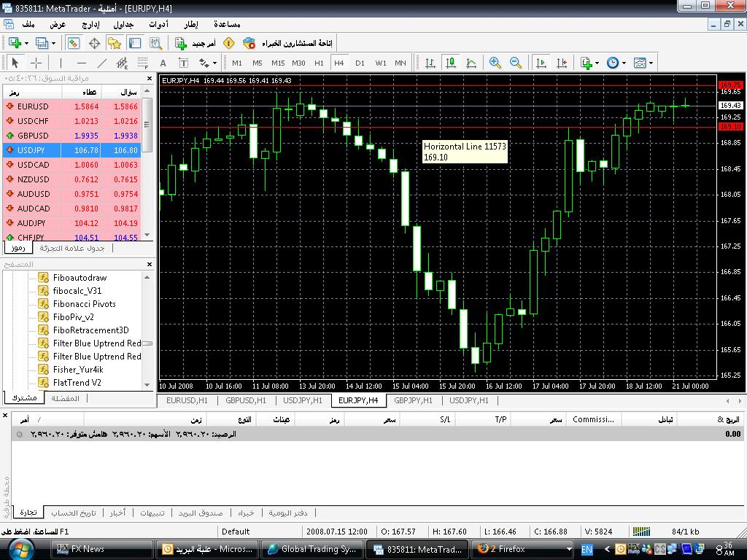The image size is (747, 560).
Task: Select the crosshair tool
Action: [36, 63]
